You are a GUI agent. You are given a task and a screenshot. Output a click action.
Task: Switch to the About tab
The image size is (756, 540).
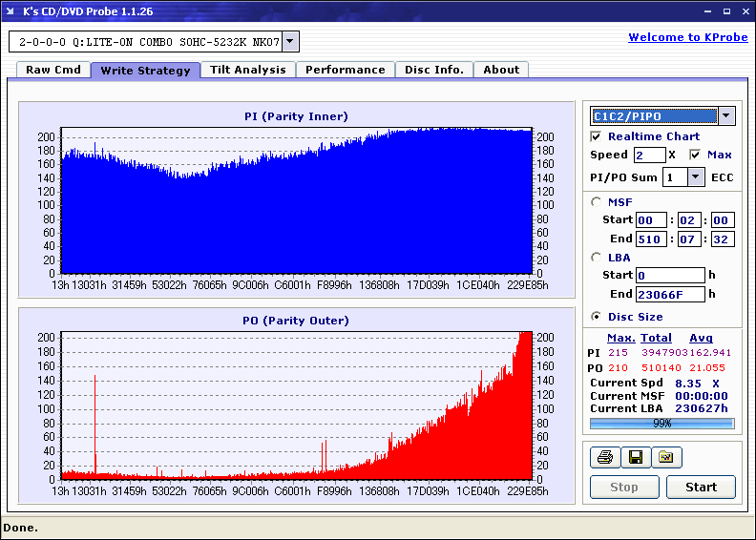501,70
